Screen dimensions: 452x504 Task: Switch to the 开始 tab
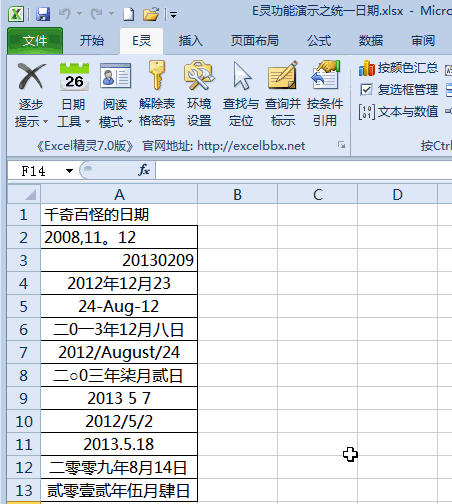(92, 41)
